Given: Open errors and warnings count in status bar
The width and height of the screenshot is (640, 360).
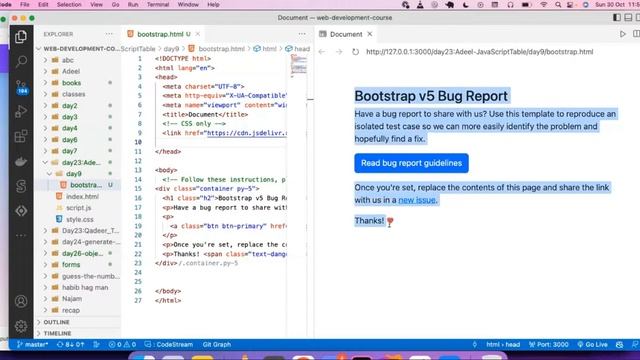Looking at the screenshot, I should pyautogui.click(x=122, y=344).
